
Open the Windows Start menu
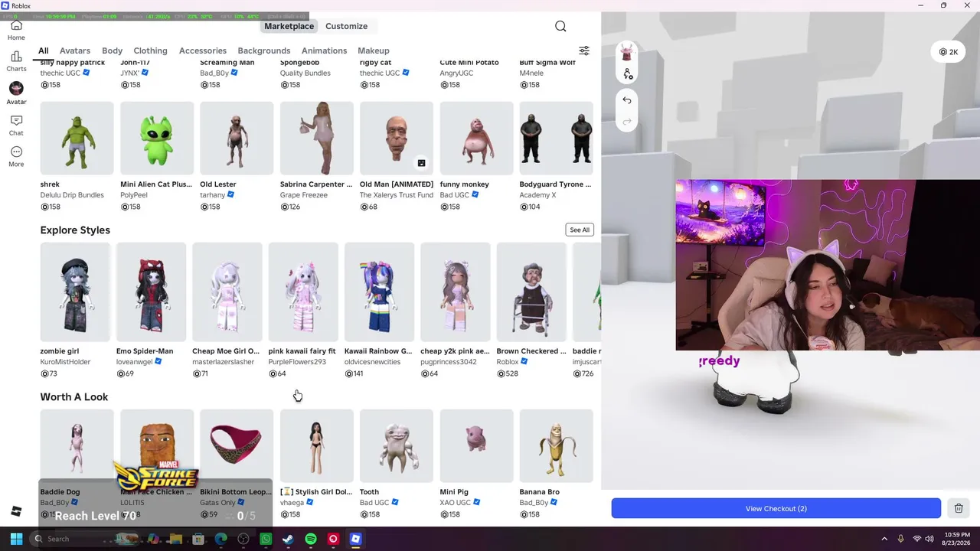coord(16,539)
